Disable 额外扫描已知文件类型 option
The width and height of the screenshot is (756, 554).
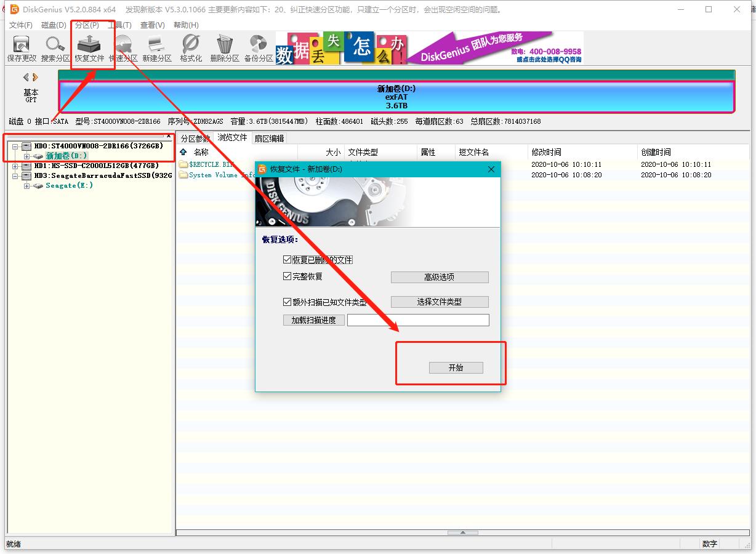tap(287, 302)
